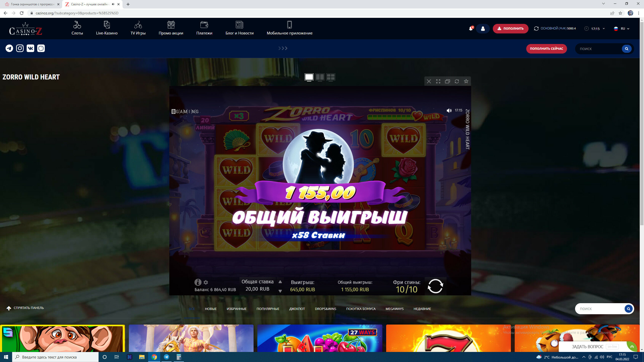Add game to favorites star
The width and height of the screenshot is (644, 362).
[x=466, y=81]
